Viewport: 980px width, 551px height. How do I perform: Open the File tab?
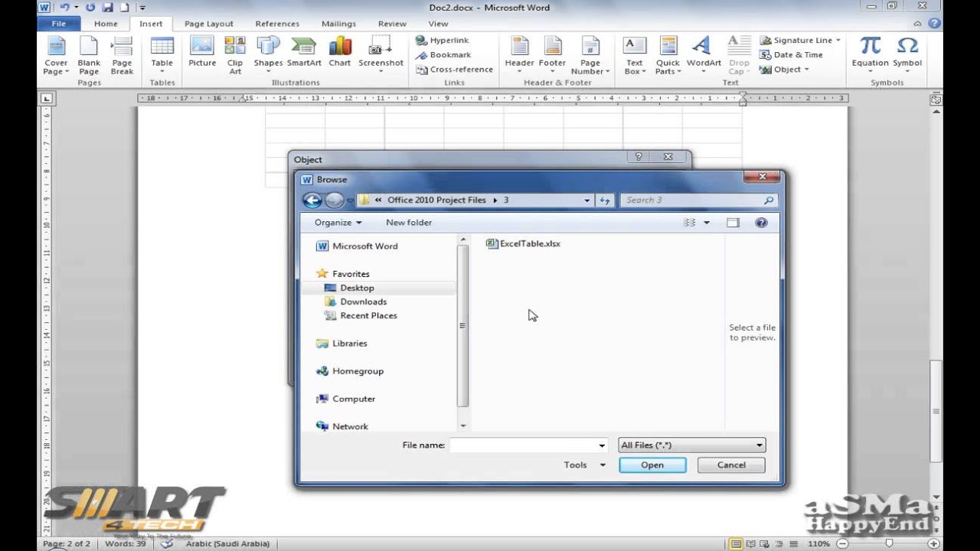point(58,24)
